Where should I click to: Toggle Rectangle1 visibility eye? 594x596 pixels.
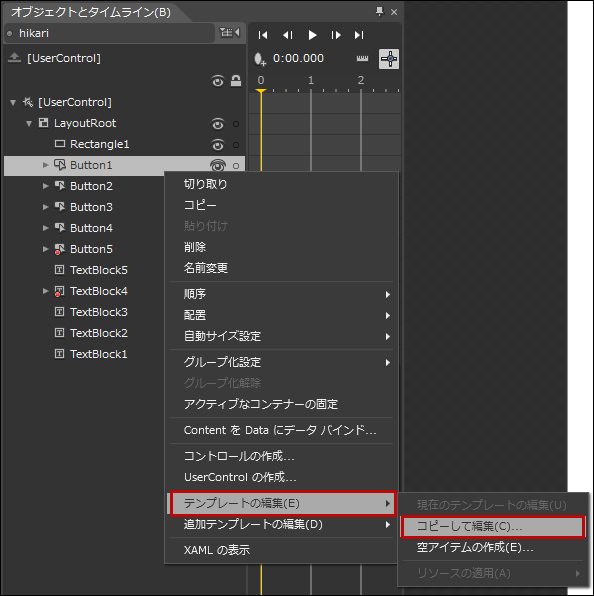click(218, 145)
